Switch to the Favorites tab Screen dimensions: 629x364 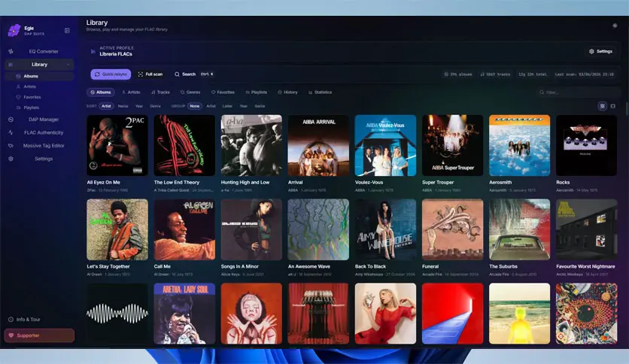223,93
